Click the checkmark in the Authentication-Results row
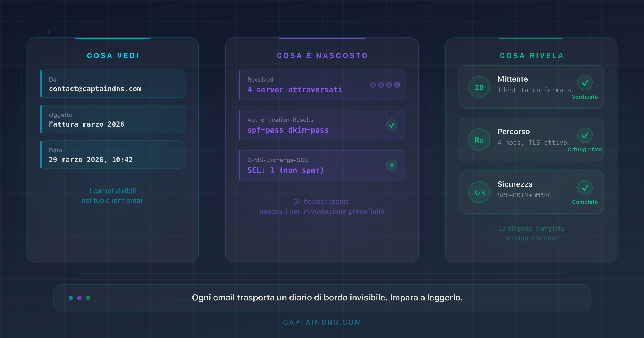This screenshot has height=338, width=644. [392, 125]
